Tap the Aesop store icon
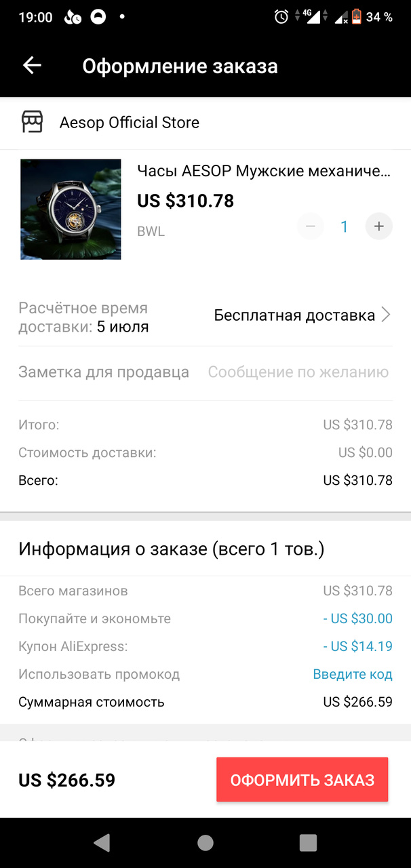411x868 pixels. click(x=32, y=122)
